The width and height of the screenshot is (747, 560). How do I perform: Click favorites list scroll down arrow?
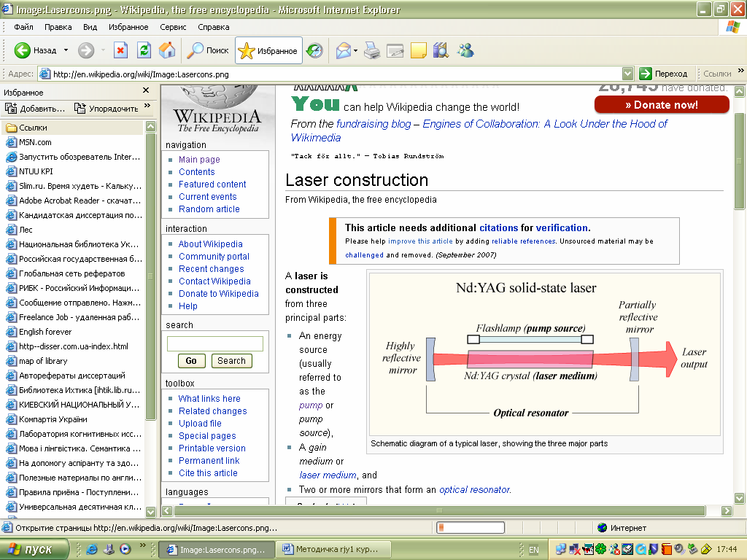[150, 512]
